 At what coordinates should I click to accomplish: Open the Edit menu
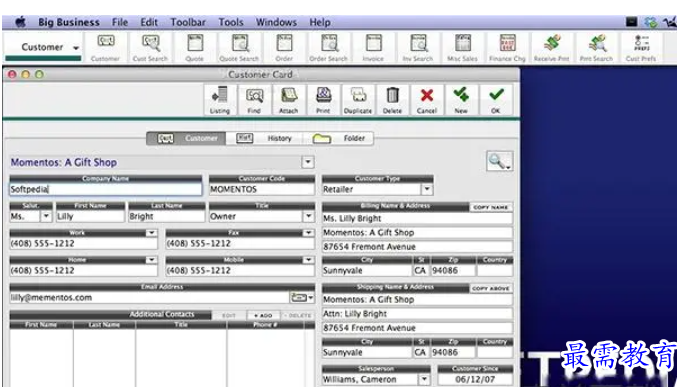coord(149,22)
